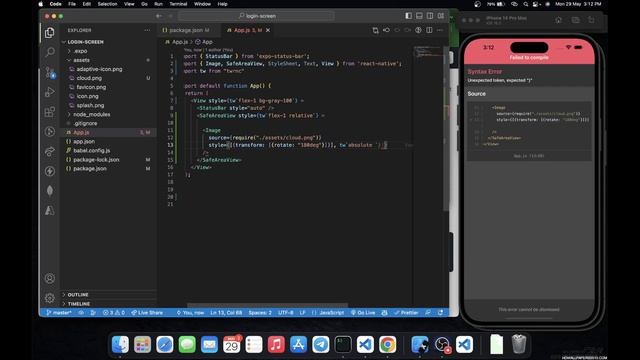Click the Explorer more actions ellipsis
This screenshot has width=640, height=360.
(147, 30)
